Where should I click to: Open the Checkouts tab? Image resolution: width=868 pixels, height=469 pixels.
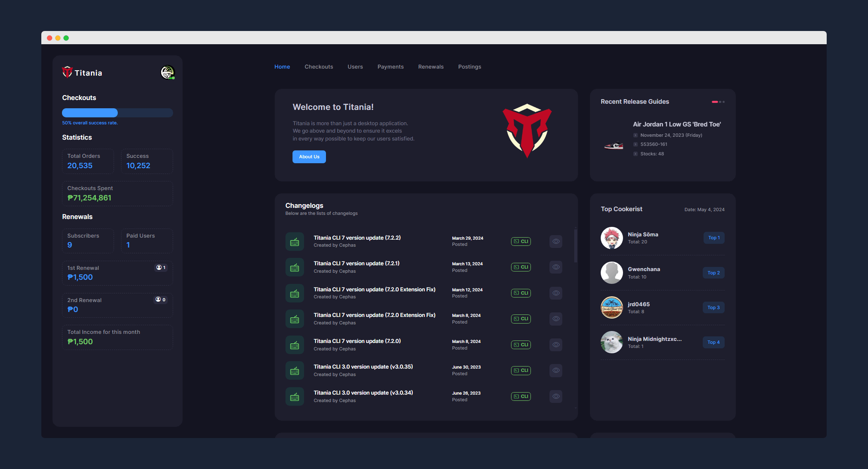tap(319, 67)
